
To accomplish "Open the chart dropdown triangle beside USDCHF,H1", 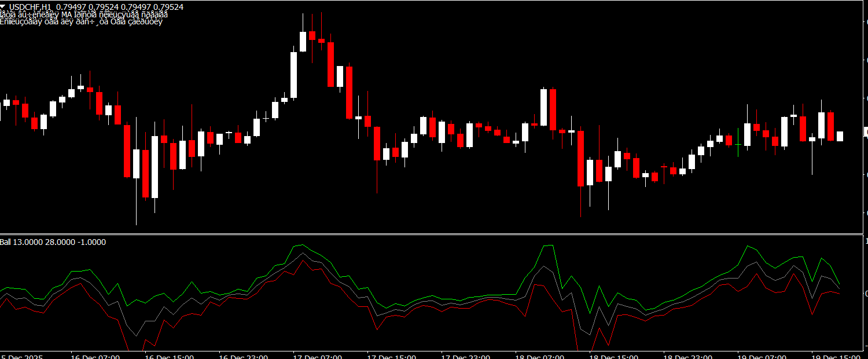I will (x=5, y=7).
